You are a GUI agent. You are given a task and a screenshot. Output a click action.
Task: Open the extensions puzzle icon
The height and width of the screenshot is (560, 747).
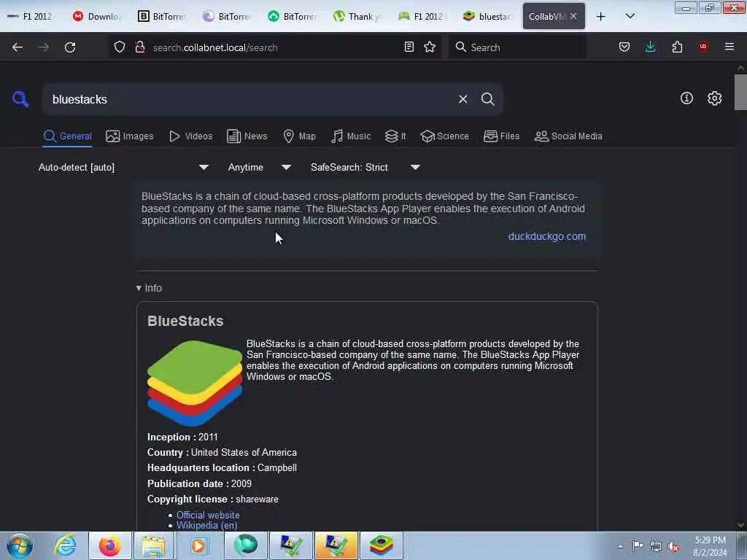click(x=677, y=47)
